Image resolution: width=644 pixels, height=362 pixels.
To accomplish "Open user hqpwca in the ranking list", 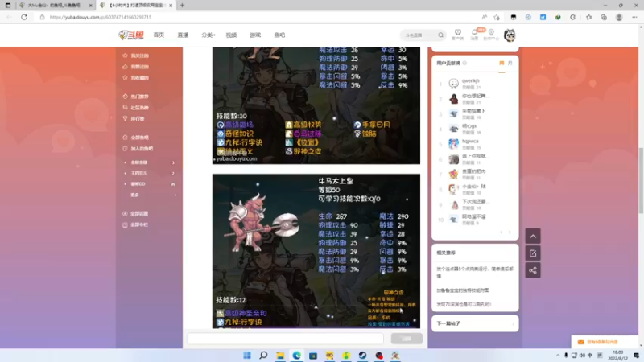I will click(x=470, y=142).
